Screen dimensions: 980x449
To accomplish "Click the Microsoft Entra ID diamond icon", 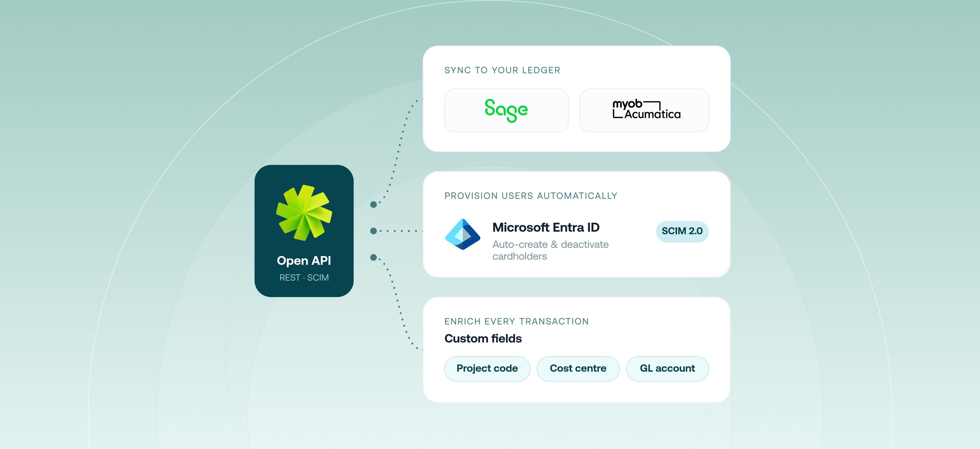I will point(463,234).
